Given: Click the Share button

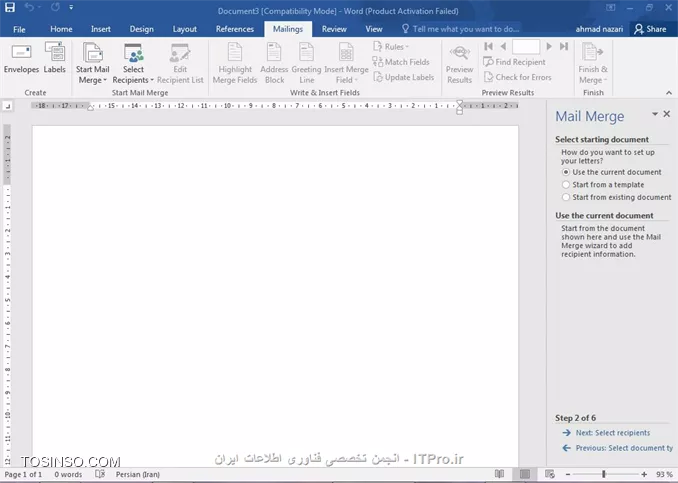Looking at the screenshot, I should (x=650, y=29).
